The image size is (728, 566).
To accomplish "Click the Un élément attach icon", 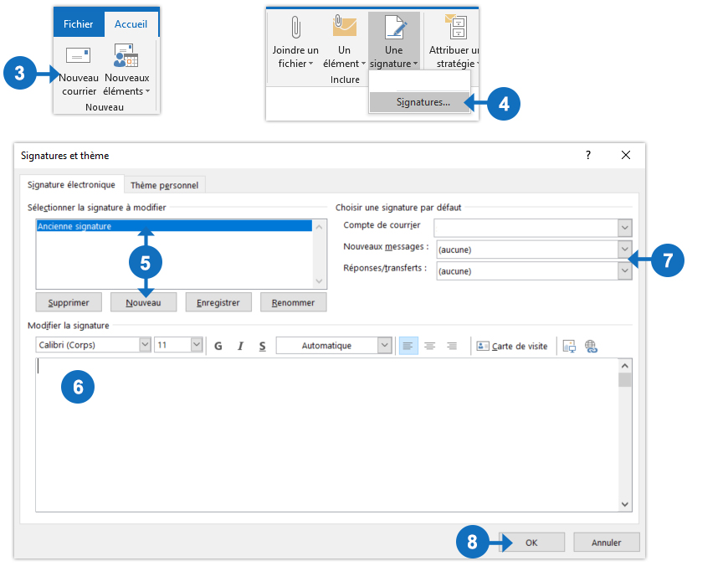I will tap(344, 28).
